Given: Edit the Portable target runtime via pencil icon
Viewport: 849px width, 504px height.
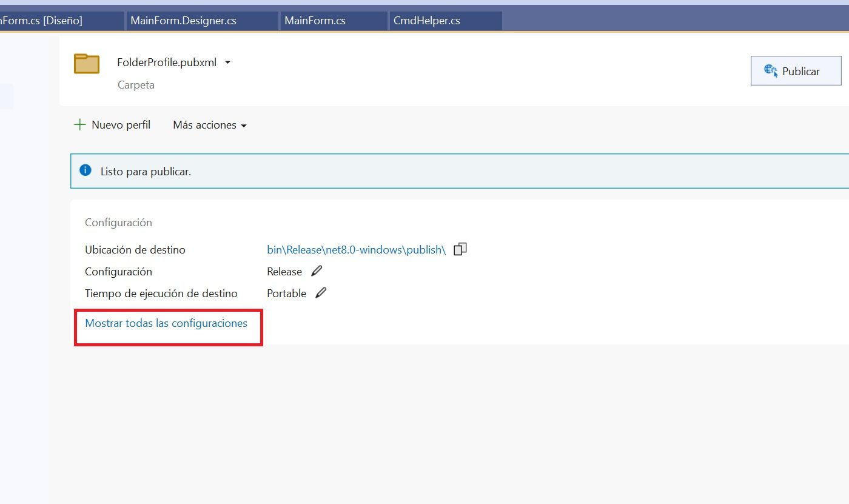Looking at the screenshot, I should click(321, 293).
